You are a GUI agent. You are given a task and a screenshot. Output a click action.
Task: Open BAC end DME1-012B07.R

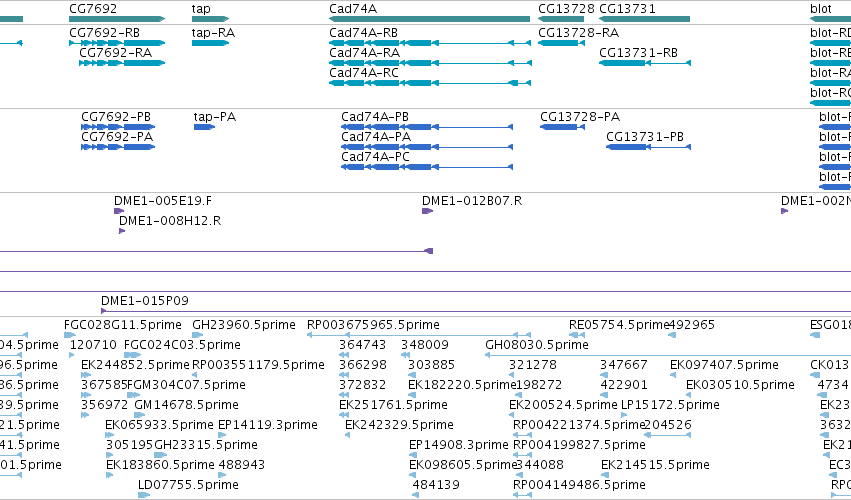472,201
